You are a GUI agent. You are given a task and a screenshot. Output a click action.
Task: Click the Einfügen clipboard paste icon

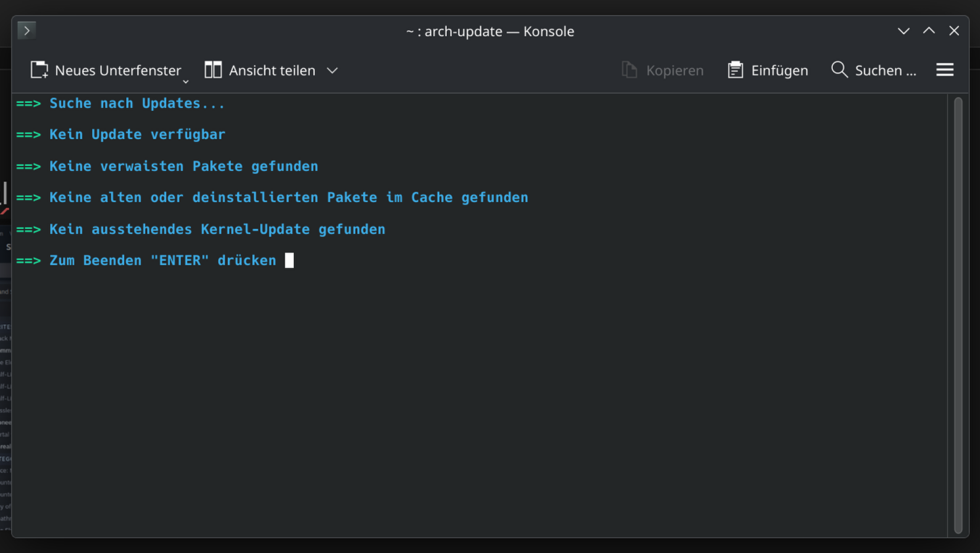(735, 70)
